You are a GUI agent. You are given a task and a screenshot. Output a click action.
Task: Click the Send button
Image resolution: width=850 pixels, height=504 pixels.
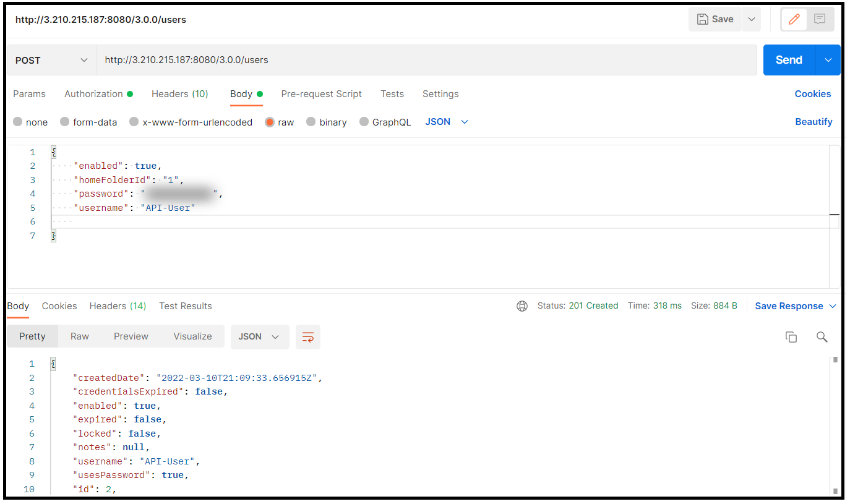pyautogui.click(x=789, y=60)
